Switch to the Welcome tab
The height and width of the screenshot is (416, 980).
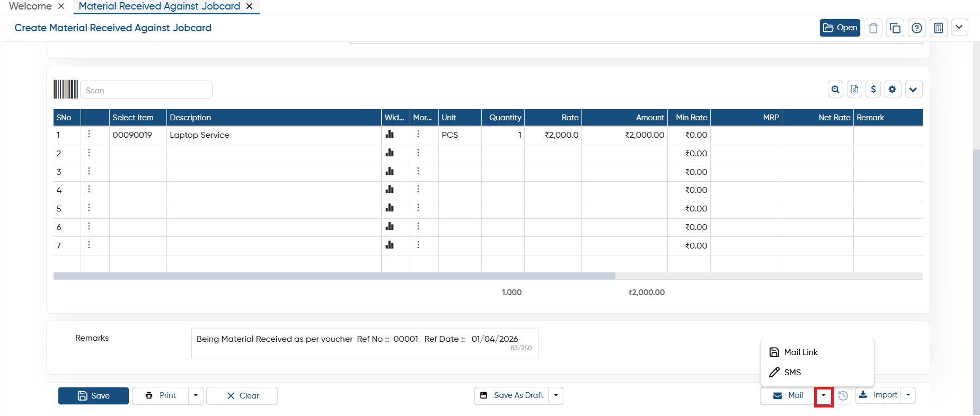pos(30,6)
